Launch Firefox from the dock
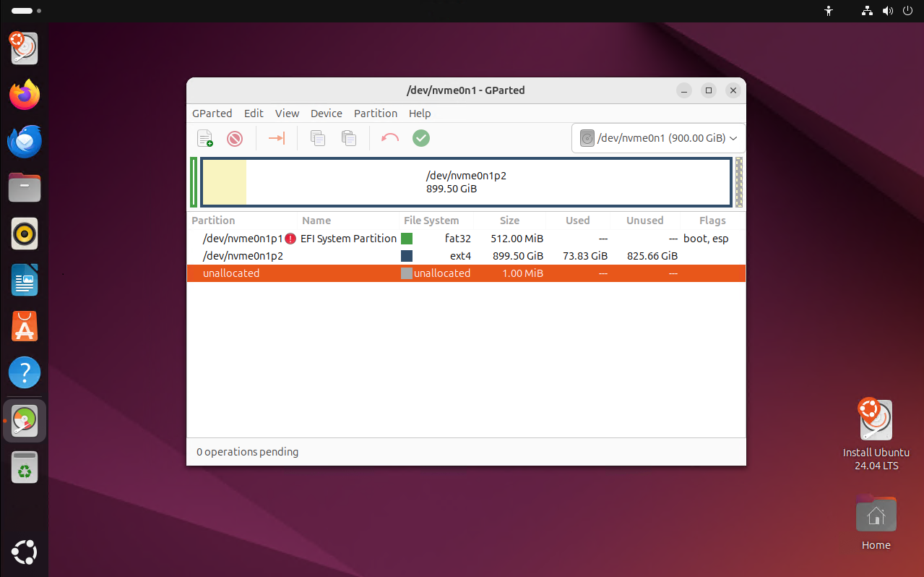924x577 pixels. [x=24, y=94]
